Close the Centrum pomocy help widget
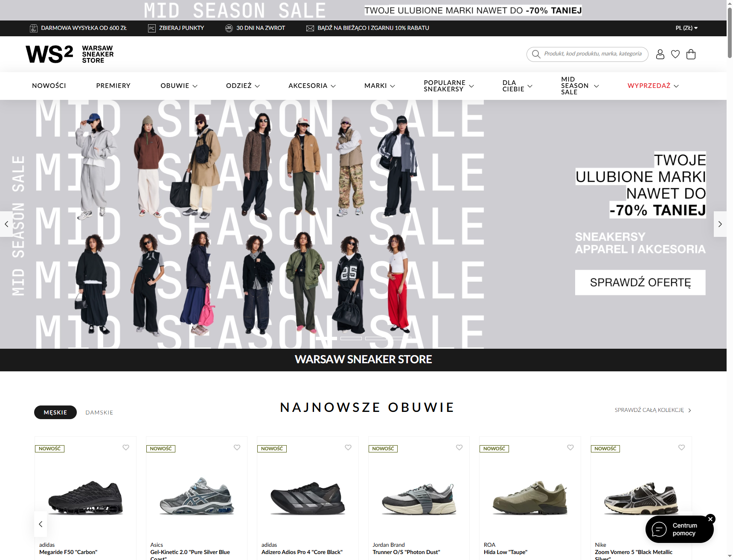 (x=710, y=519)
